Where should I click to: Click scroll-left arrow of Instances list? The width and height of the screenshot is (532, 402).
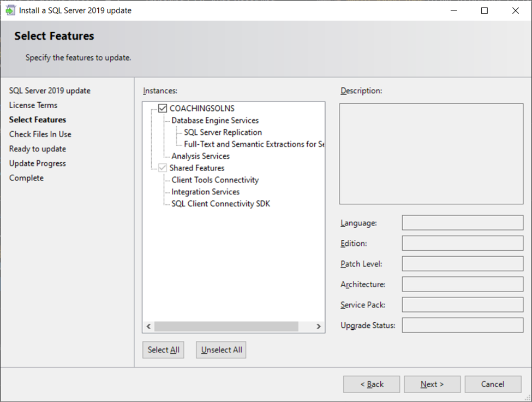point(148,326)
